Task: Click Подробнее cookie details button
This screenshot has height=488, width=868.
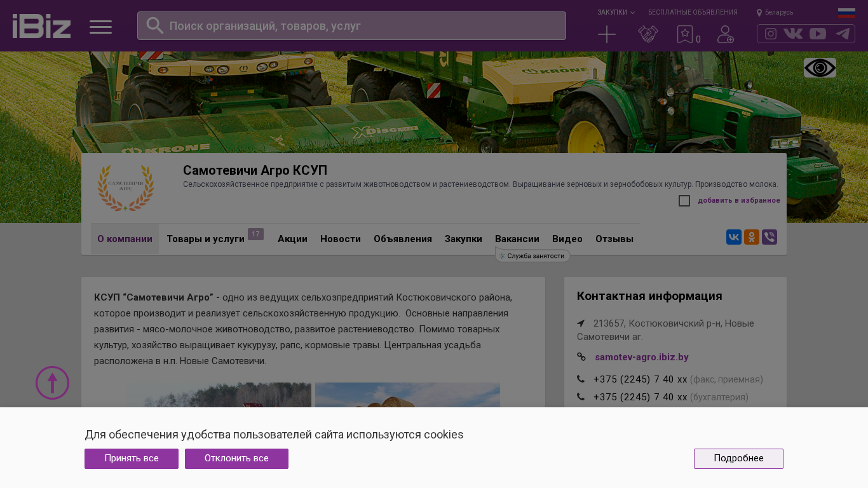Action: 738,459
